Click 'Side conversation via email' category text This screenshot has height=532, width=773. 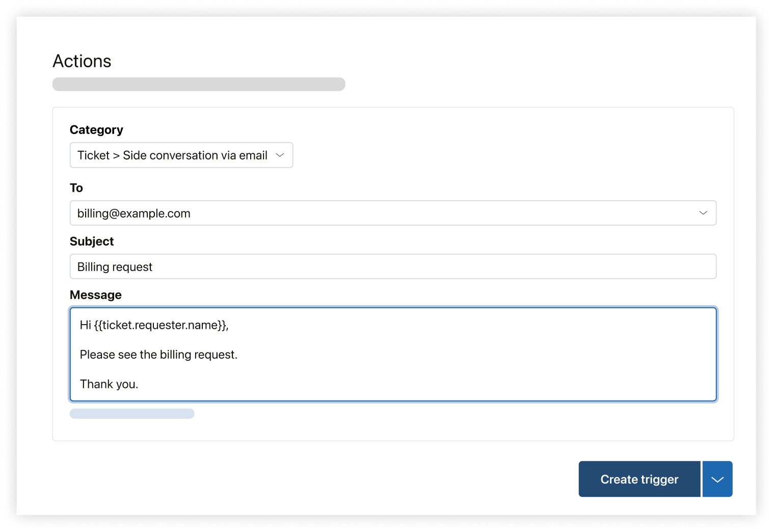point(195,155)
